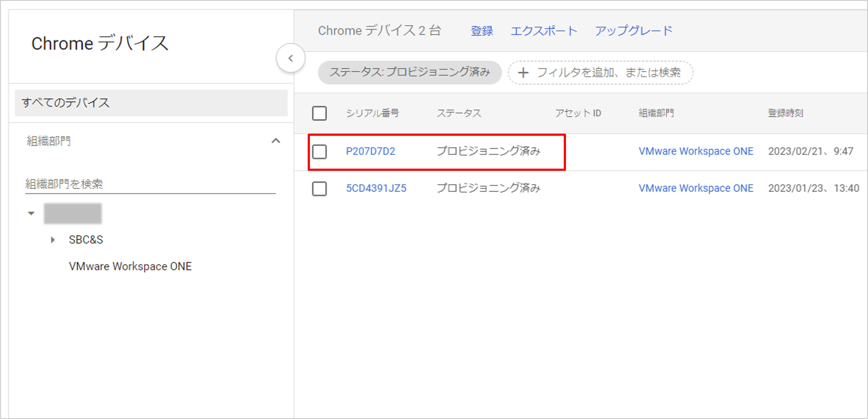Sort devices by シリアル番号 column
Screen dimensions: 868x419
pyautogui.click(x=373, y=113)
